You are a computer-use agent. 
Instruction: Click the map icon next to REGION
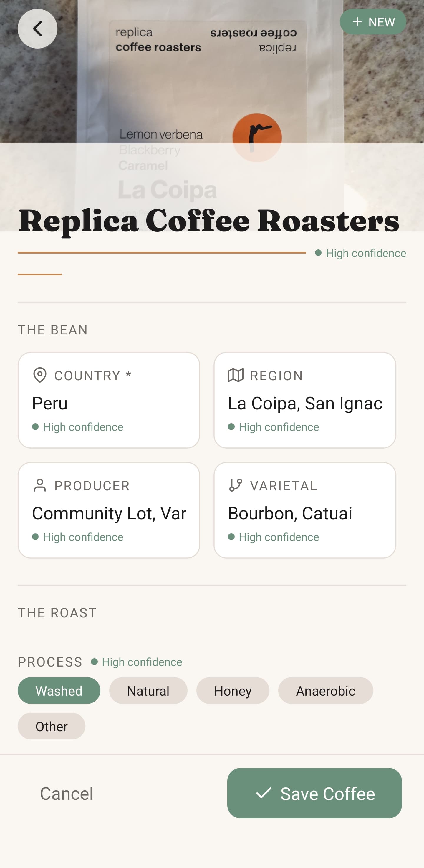tap(236, 375)
